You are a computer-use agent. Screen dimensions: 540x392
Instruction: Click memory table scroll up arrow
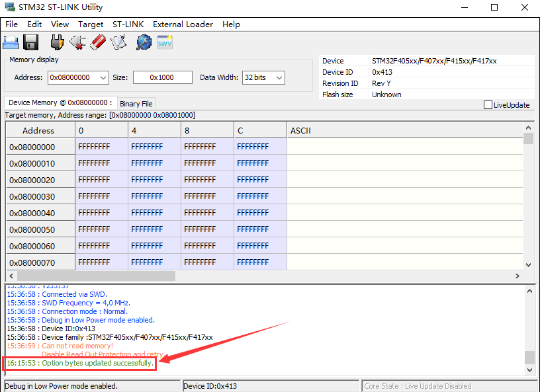point(528,128)
